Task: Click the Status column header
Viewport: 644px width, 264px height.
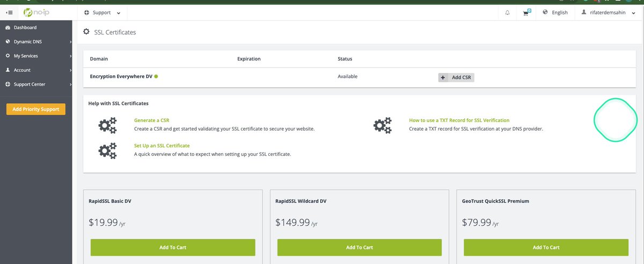Action: click(345, 59)
